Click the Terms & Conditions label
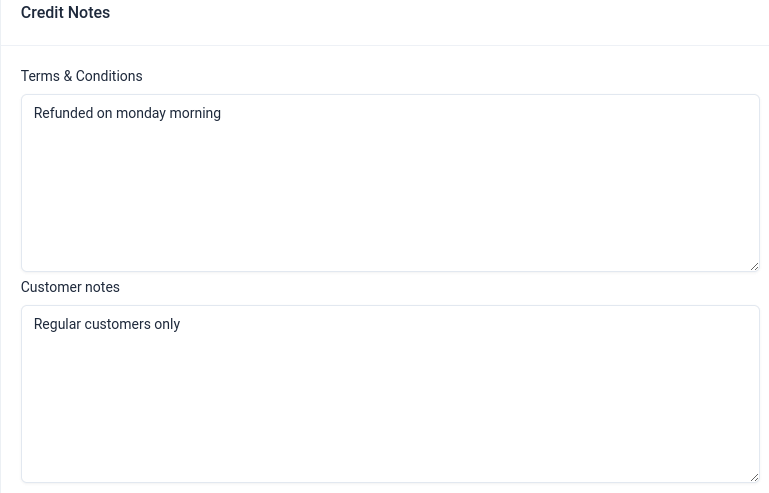 point(81,76)
